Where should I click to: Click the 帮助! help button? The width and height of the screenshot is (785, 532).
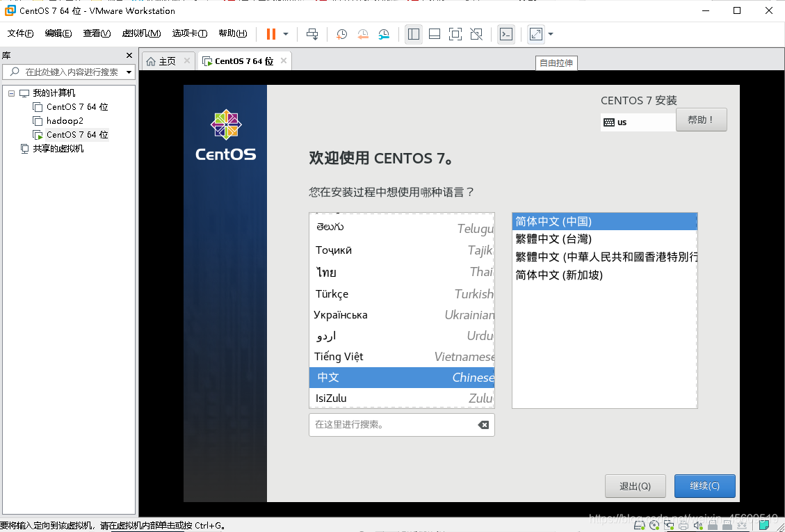(701, 120)
